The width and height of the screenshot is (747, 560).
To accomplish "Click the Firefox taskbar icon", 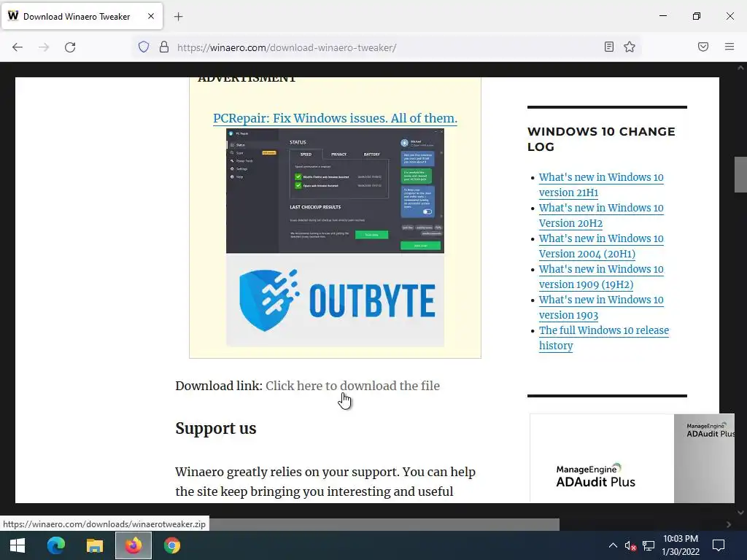I will (x=133, y=545).
